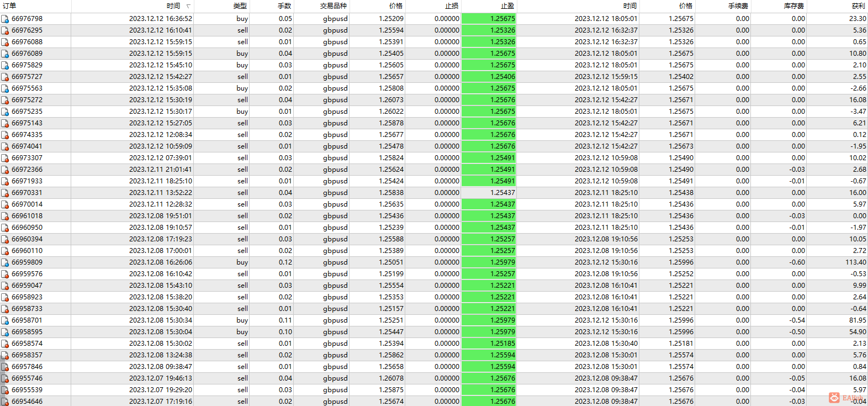Sort by the 止损 column header
Image resolution: width=868 pixels, height=406 pixels.
pyautogui.click(x=433, y=6)
